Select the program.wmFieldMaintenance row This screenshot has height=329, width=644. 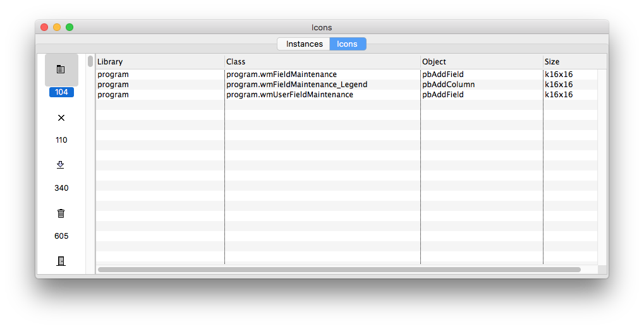tap(346, 75)
